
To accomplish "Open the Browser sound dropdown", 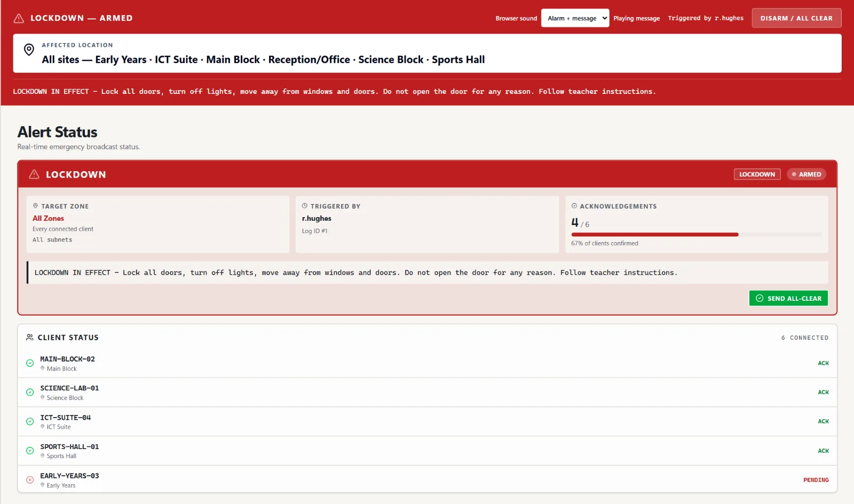I will pos(575,18).
